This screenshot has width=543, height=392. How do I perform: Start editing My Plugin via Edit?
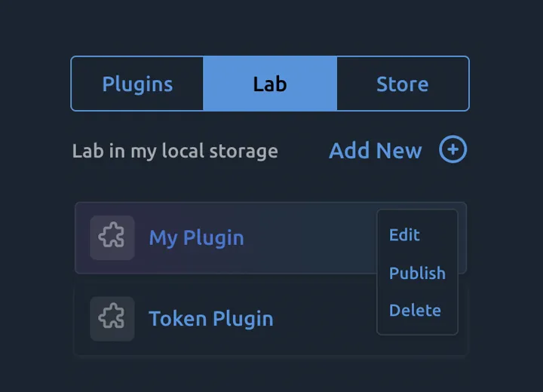pyautogui.click(x=404, y=235)
